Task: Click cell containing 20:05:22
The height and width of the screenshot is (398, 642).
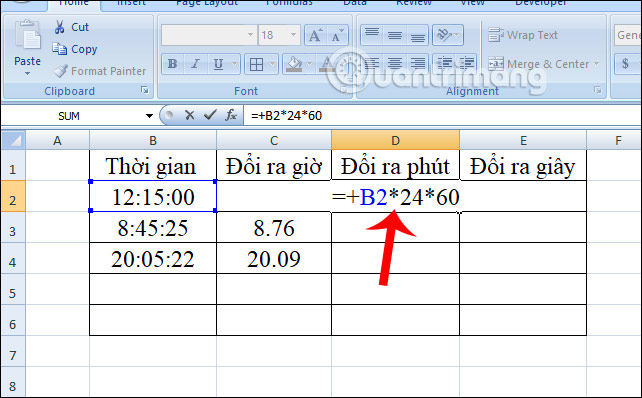Action: (153, 259)
